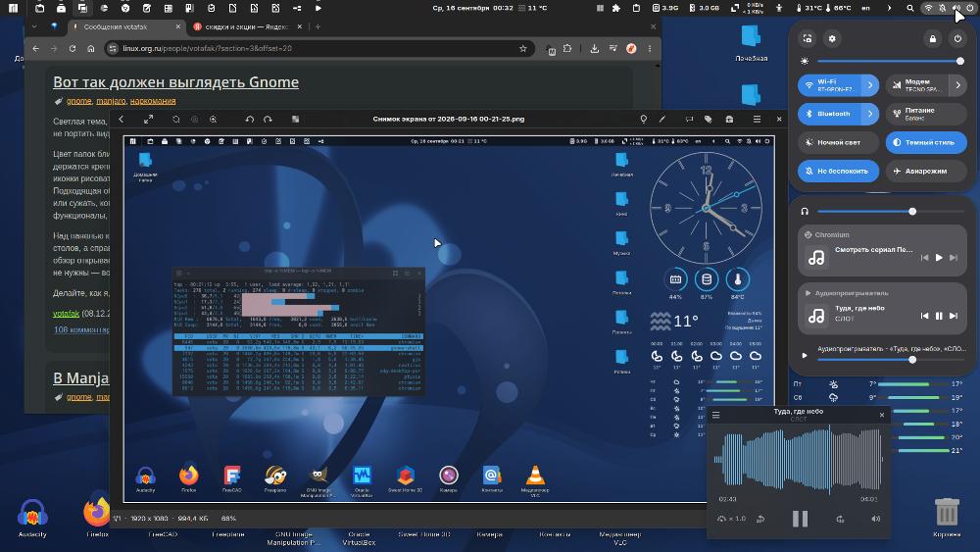
Task: Open the browser extensions puzzle icon
Action: coord(567,49)
